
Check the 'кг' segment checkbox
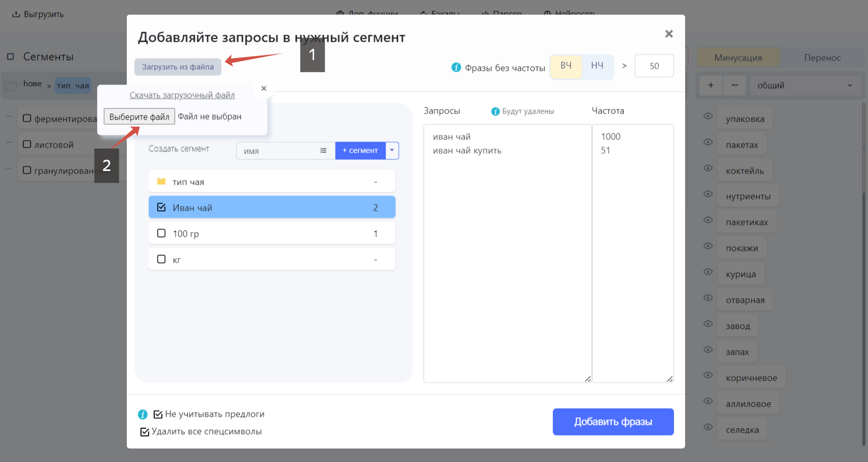coord(161,259)
